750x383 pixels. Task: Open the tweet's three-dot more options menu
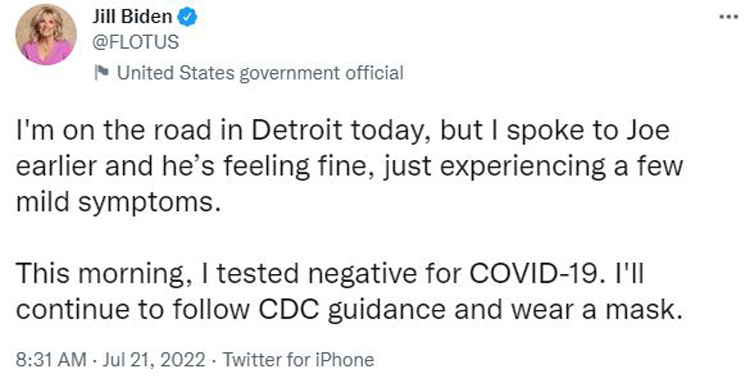click(729, 16)
